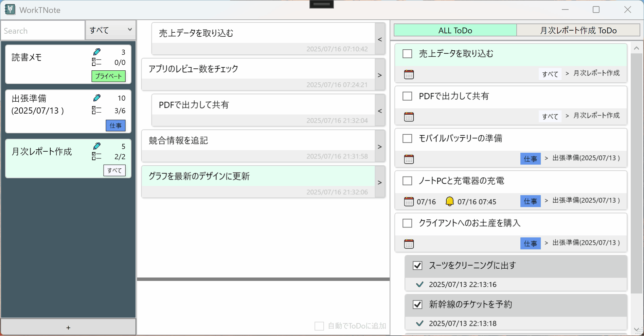This screenshot has width=644, height=336.
Task: Click the すべて tag on 月次レポート作成 card
Action: point(114,170)
